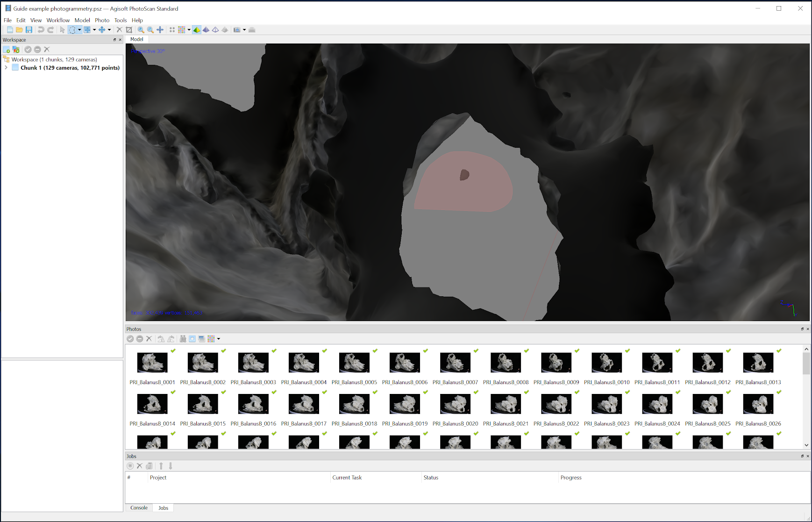Enable cameras in the Photos toolbar

pos(130,339)
